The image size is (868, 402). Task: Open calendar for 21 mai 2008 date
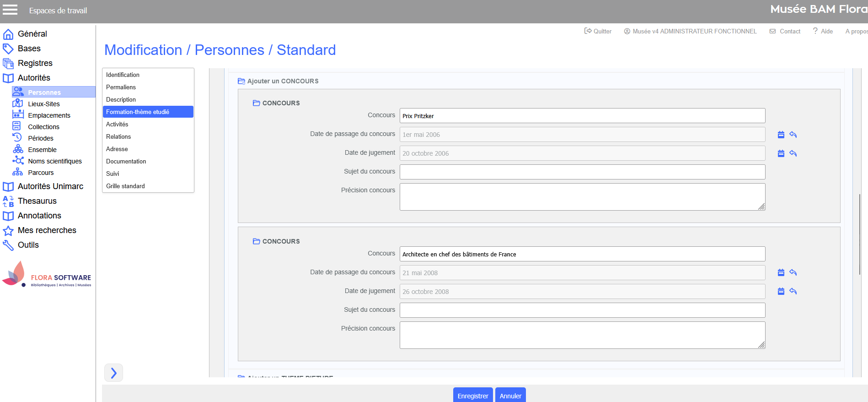[x=781, y=273]
